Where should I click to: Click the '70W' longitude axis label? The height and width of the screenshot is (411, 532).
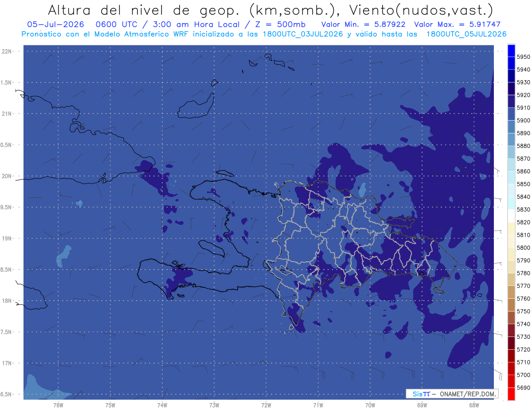click(370, 405)
